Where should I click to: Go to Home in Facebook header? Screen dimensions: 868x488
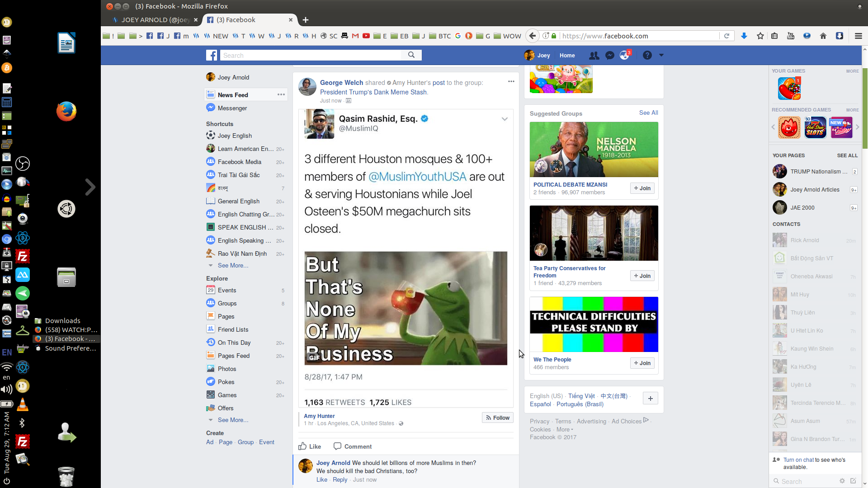tap(567, 56)
